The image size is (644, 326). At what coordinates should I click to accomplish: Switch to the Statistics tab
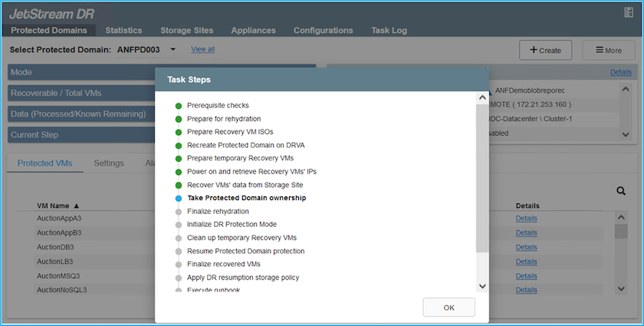(x=123, y=31)
